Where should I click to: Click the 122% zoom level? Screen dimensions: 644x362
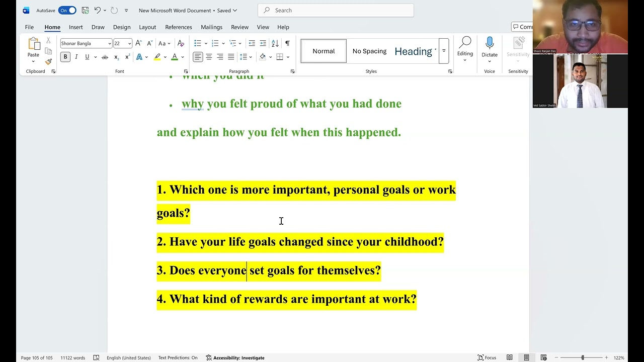[619, 357]
